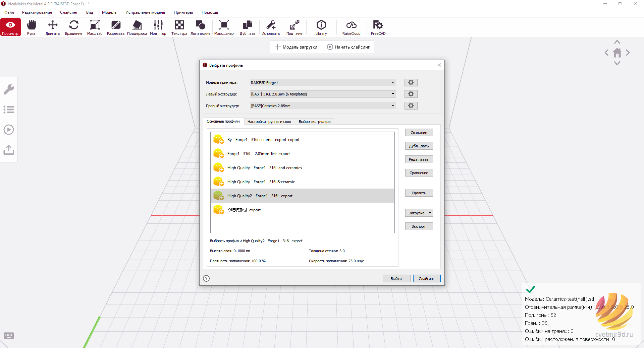
Task: Select profile Forge1 - 316L - 2.85mm Test-export
Action: click(x=303, y=154)
